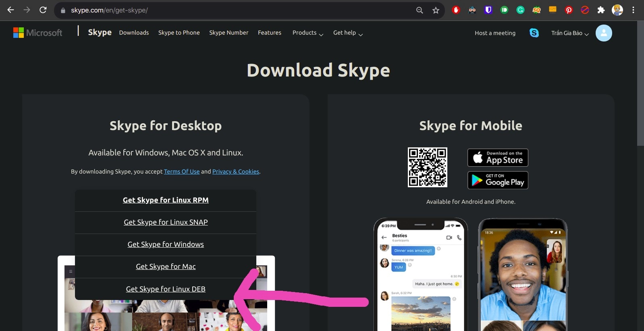Click the red ad blocker extension icon
This screenshot has width=644, height=331.
456,10
